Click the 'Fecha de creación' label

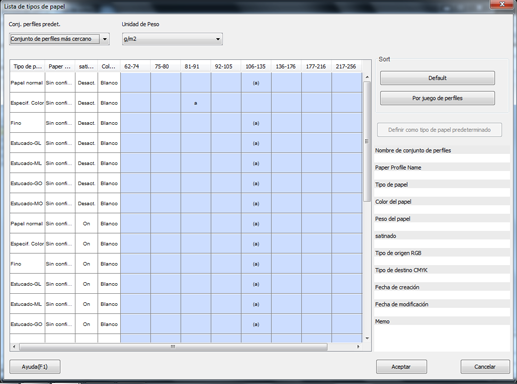397,287
